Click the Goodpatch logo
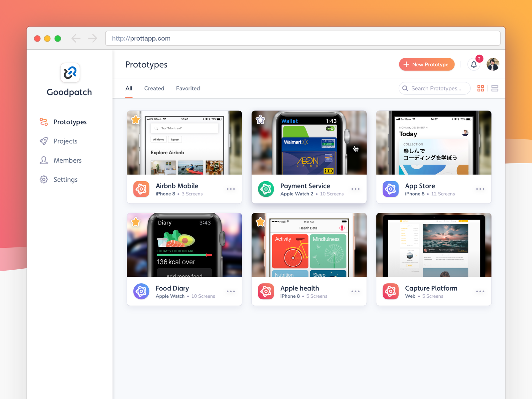The width and height of the screenshot is (532, 399). [69, 73]
